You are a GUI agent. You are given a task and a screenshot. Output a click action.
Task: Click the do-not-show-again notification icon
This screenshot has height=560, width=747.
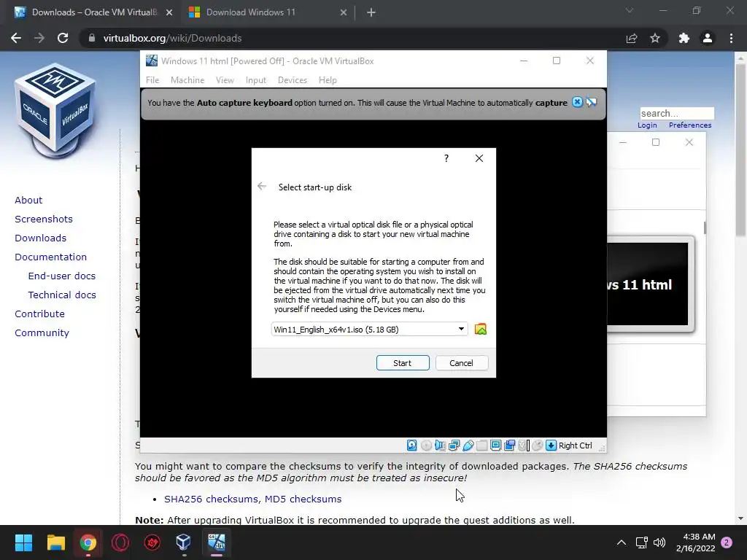(591, 102)
